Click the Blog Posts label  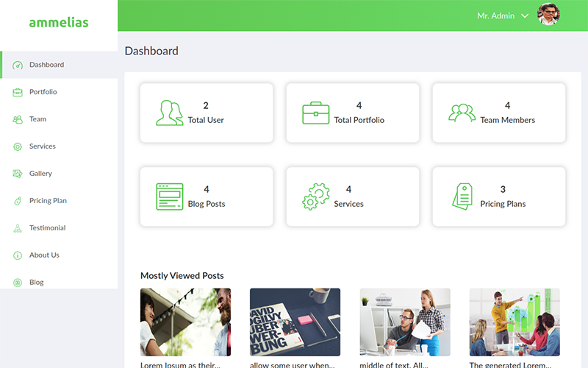pos(207,204)
